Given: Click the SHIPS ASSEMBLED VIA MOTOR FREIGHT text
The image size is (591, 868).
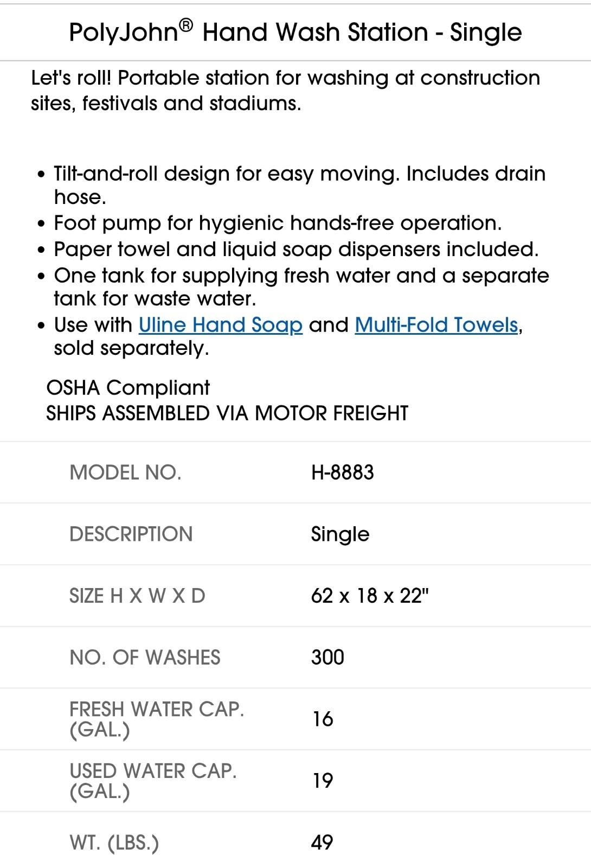Looking at the screenshot, I should (x=227, y=413).
